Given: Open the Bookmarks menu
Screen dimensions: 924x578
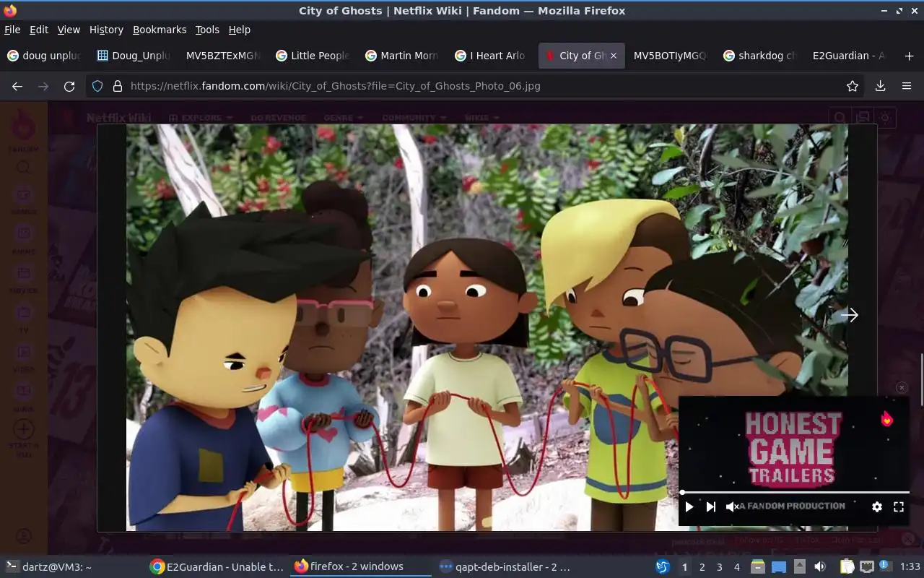Looking at the screenshot, I should 160,30.
